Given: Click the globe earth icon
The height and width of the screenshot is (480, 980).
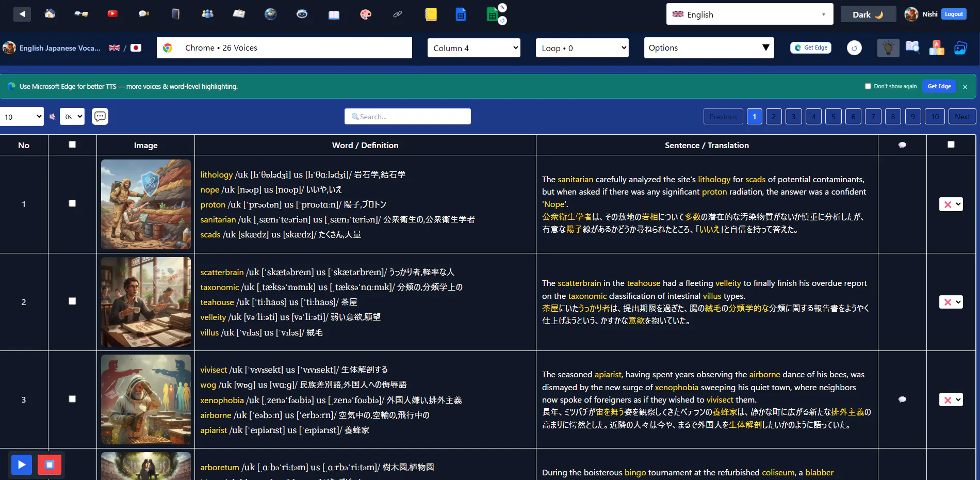Looking at the screenshot, I should pyautogui.click(x=270, y=14).
